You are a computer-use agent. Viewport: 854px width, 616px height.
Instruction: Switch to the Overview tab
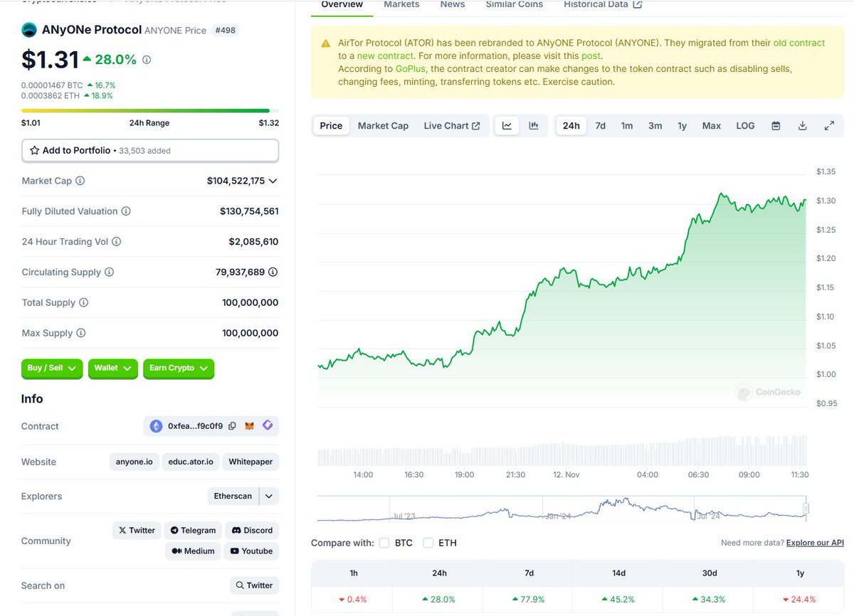click(x=342, y=5)
